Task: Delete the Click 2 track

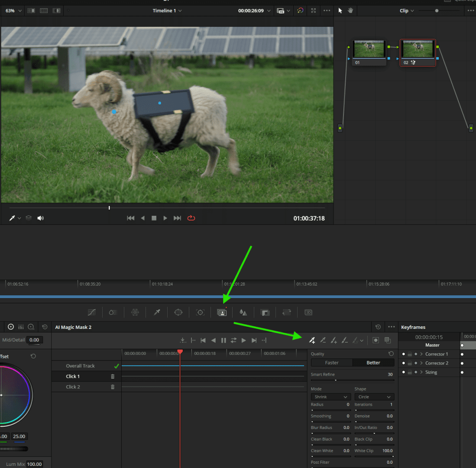Action: [x=113, y=387]
